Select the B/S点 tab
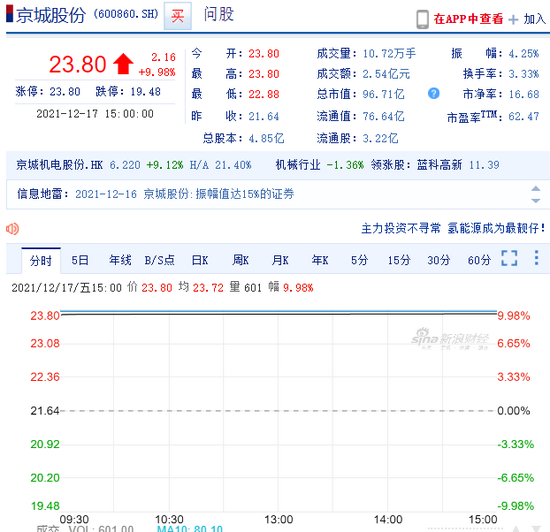The height and width of the screenshot is (532, 550). click(x=160, y=260)
